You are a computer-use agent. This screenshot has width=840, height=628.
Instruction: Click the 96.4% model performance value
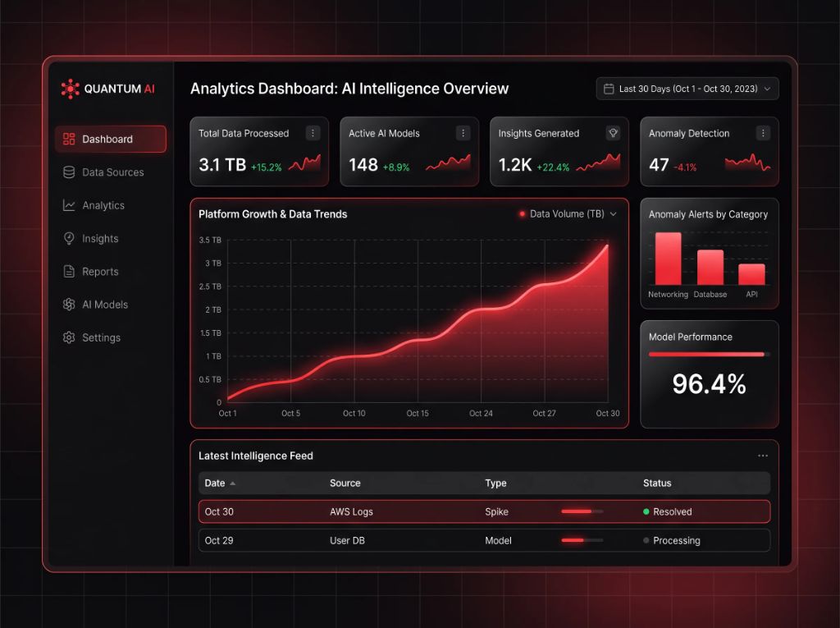[x=710, y=384]
